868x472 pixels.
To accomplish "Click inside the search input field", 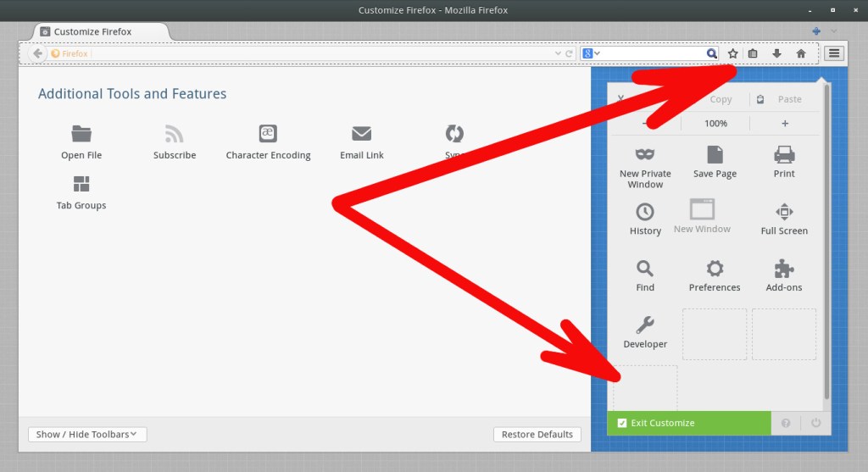I will [653, 53].
